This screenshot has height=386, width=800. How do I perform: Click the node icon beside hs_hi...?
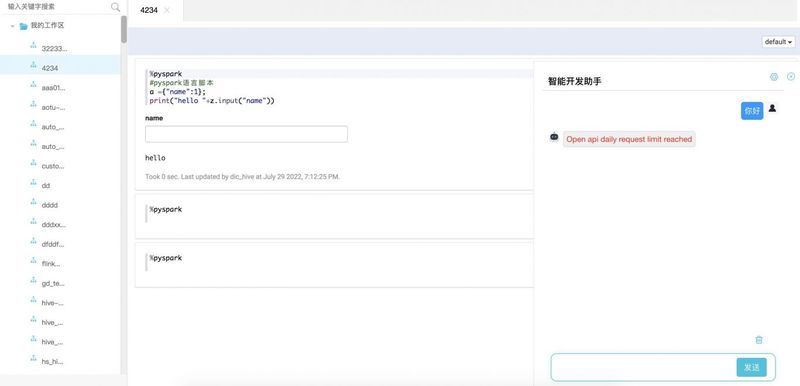pyautogui.click(x=34, y=358)
